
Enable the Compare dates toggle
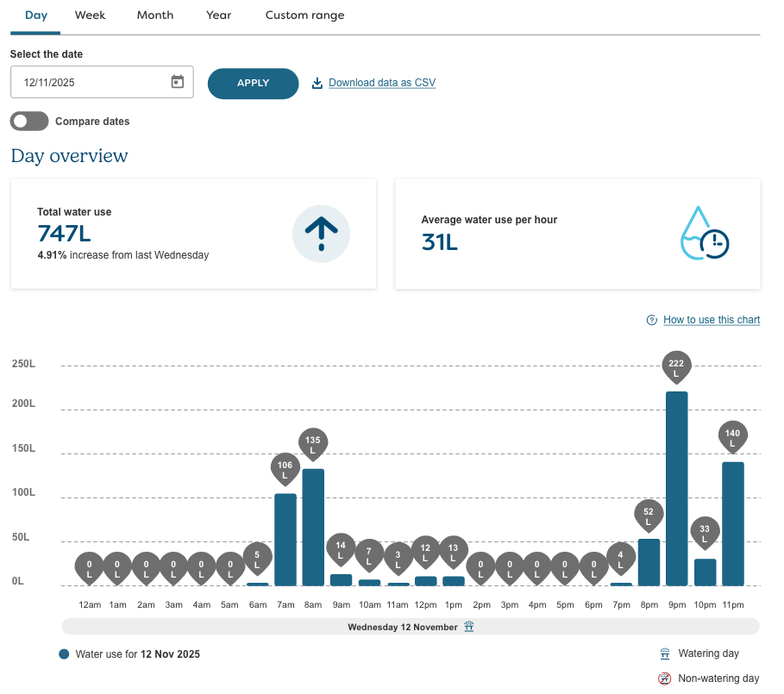pos(28,121)
